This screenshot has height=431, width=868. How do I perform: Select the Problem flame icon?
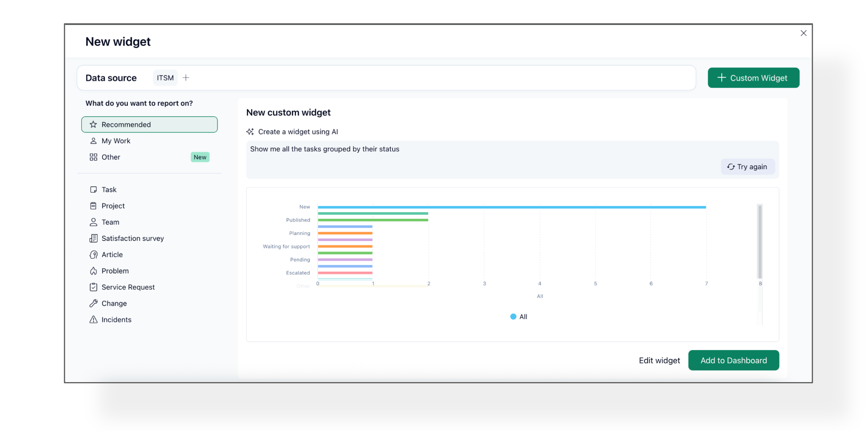[x=93, y=271]
